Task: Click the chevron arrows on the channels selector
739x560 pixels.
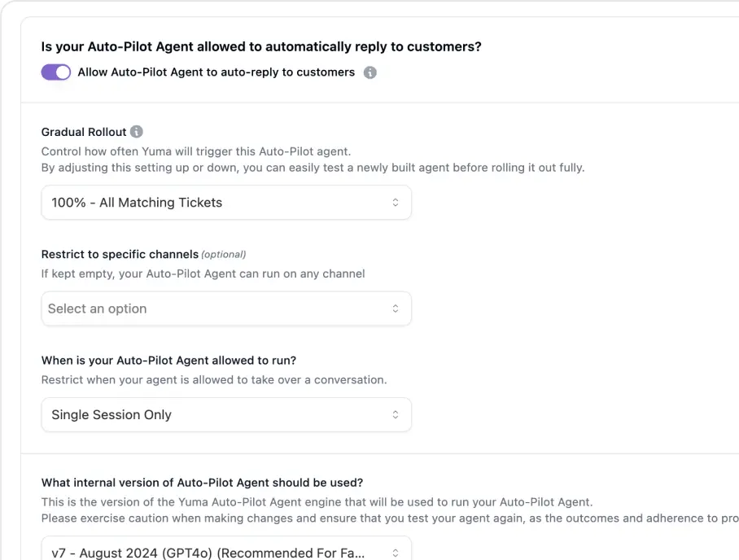Action: tap(396, 308)
